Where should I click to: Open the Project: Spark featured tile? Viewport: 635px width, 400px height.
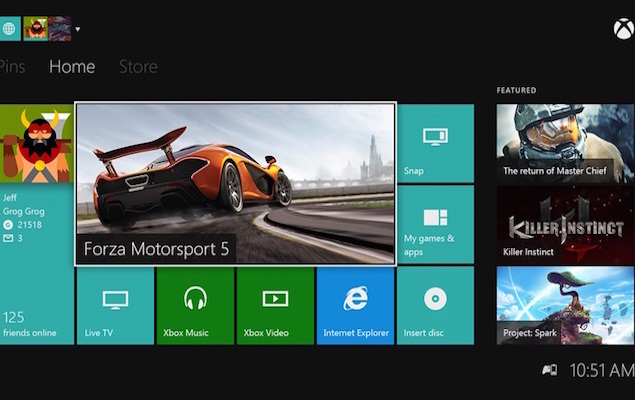pyautogui.click(x=565, y=305)
